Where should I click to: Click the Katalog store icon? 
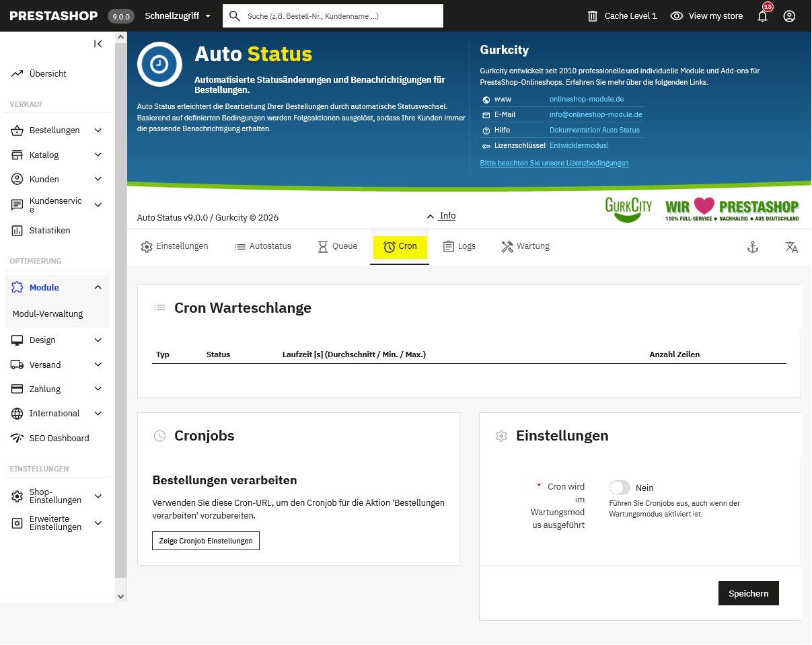[17, 155]
